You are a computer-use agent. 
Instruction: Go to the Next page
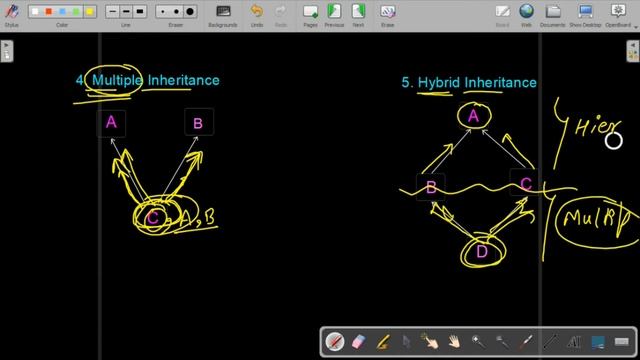(x=358, y=15)
